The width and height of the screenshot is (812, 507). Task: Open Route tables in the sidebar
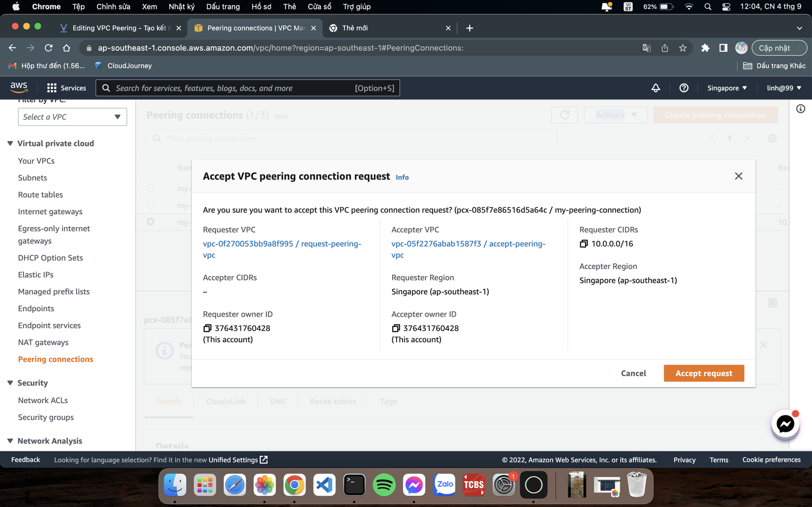pyautogui.click(x=40, y=195)
